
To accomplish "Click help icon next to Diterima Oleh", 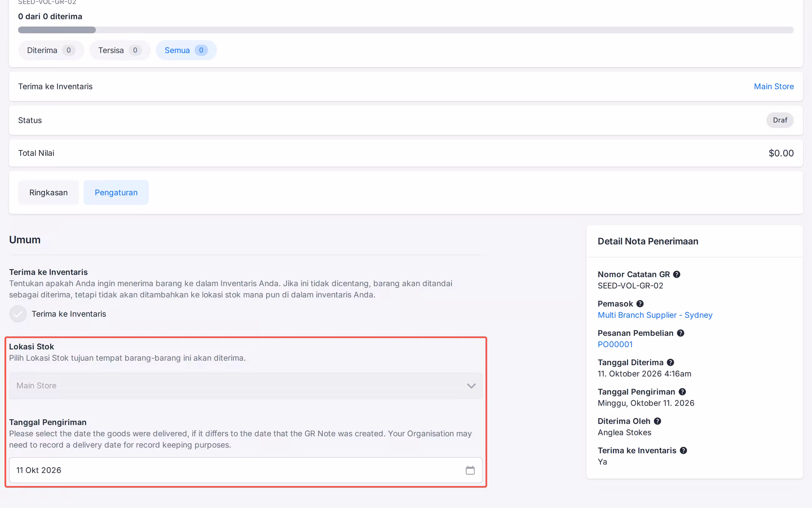I will click(x=657, y=421).
